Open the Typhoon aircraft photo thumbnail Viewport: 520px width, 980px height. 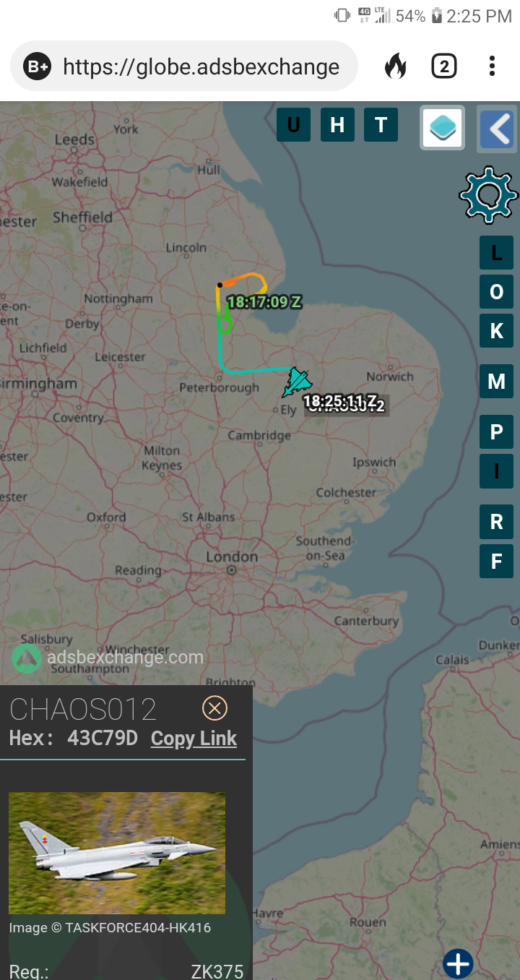click(117, 854)
